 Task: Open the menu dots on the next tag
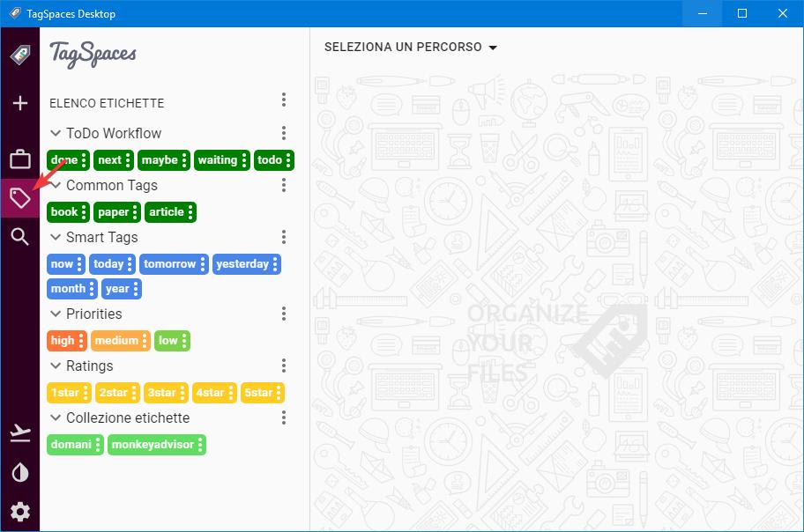pyautogui.click(x=128, y=160)
